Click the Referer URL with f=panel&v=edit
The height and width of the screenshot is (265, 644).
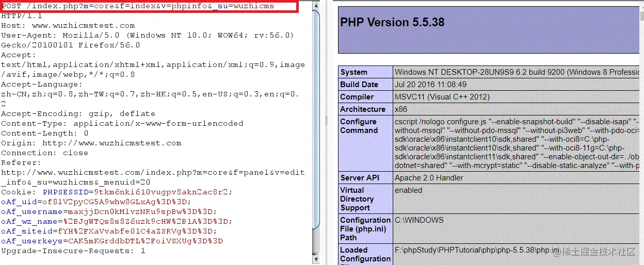point(153,172)
